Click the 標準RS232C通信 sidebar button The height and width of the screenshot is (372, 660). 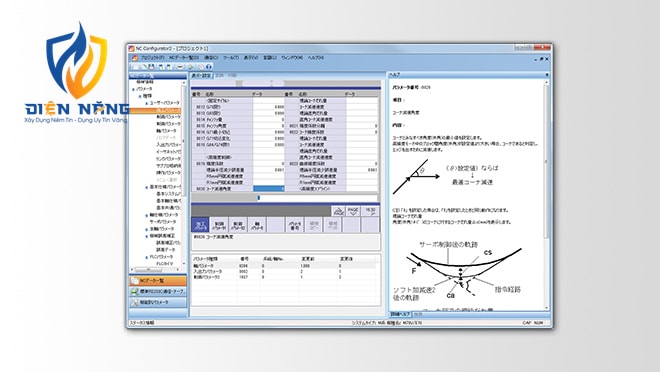tap(158, 291)
